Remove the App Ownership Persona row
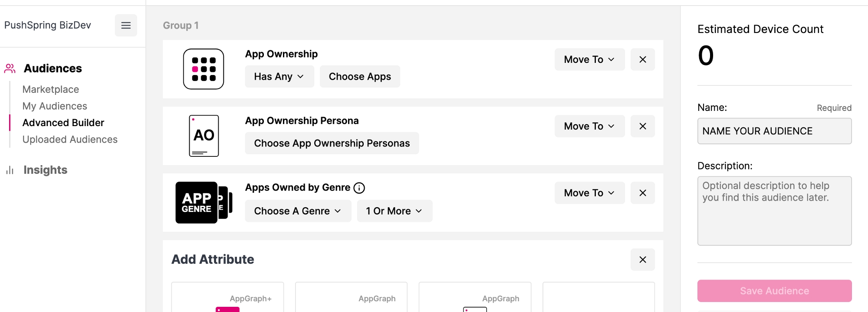 (x=643, y=126)
